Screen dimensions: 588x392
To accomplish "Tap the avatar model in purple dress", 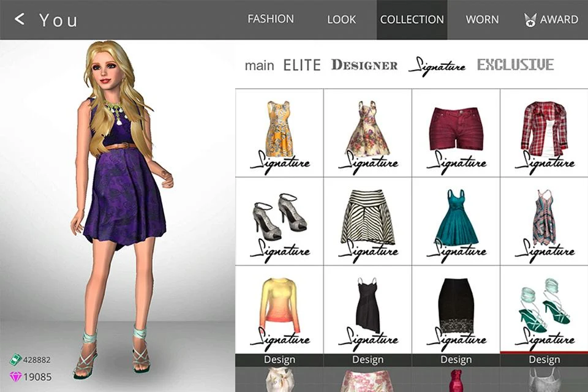I will pos(122,210).
